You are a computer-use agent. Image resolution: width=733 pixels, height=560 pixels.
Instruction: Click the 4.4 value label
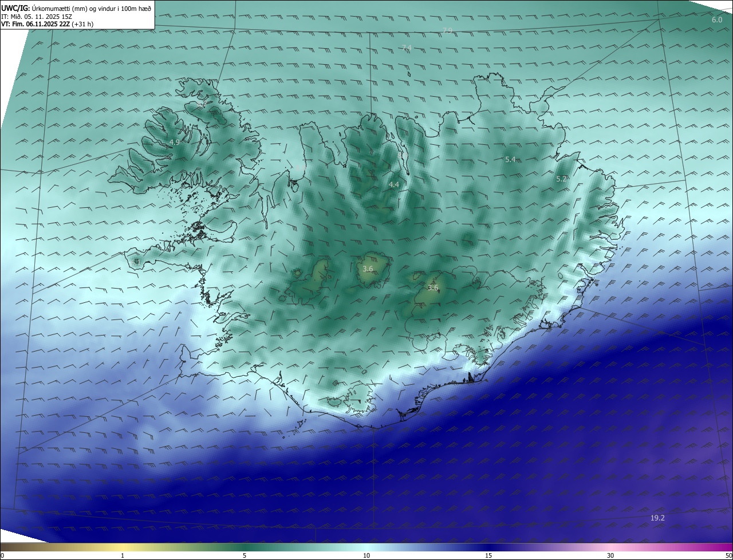click(x=393, y=184)
